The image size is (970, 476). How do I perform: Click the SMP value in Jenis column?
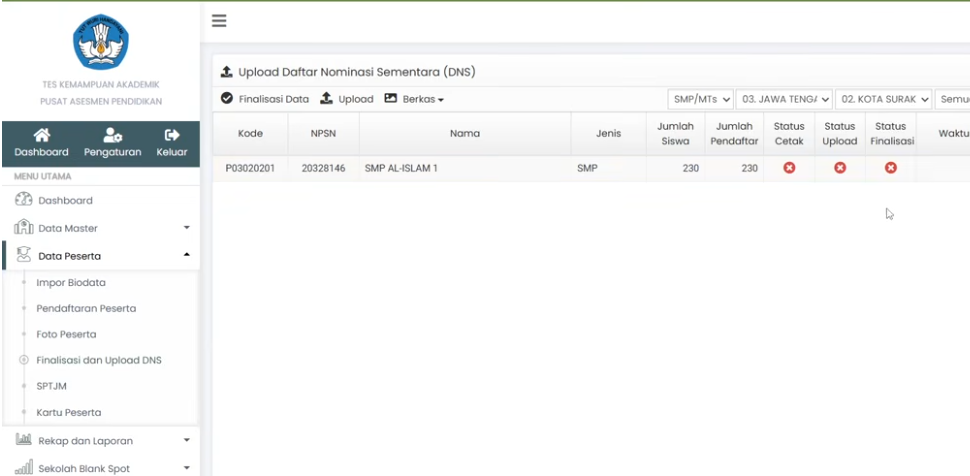click(588, 168)
